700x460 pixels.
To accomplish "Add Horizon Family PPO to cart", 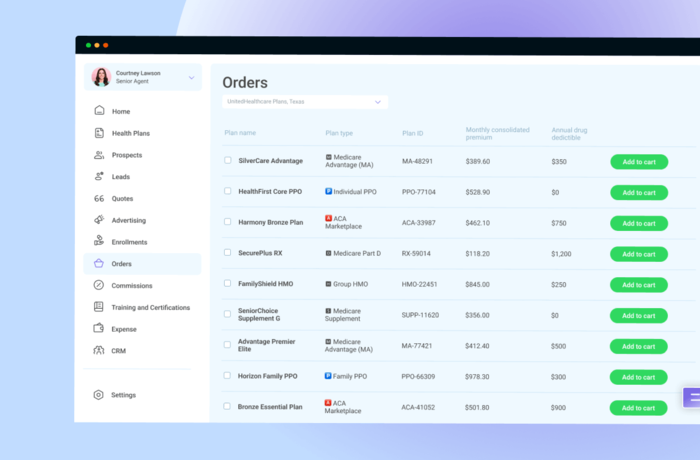I will pos(638,377).
